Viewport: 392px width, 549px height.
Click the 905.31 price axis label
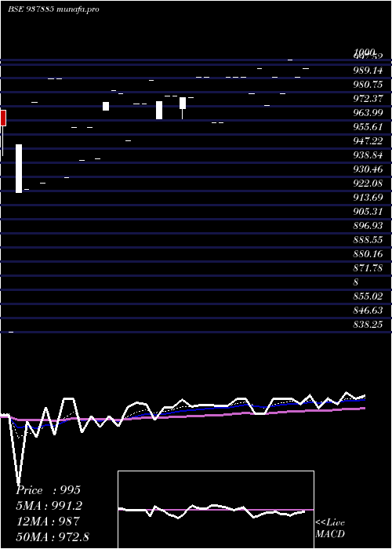coord(368,212)
